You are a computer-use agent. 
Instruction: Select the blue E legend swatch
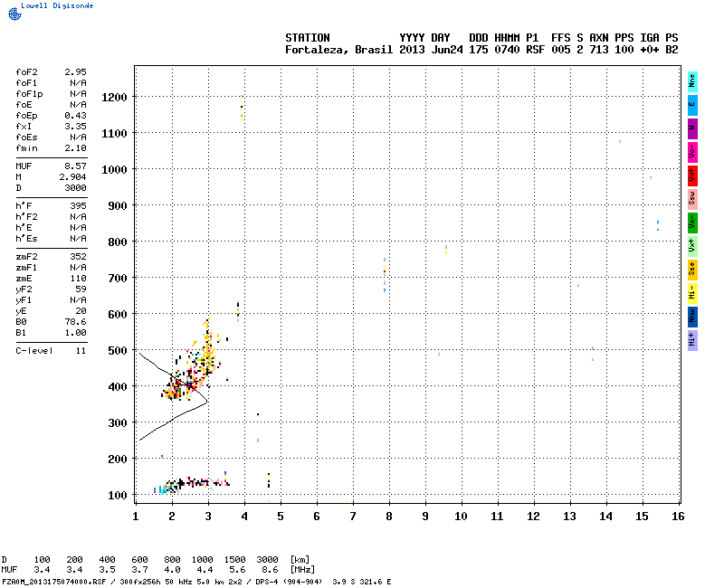pyautogui.click(x=692, y=105)
